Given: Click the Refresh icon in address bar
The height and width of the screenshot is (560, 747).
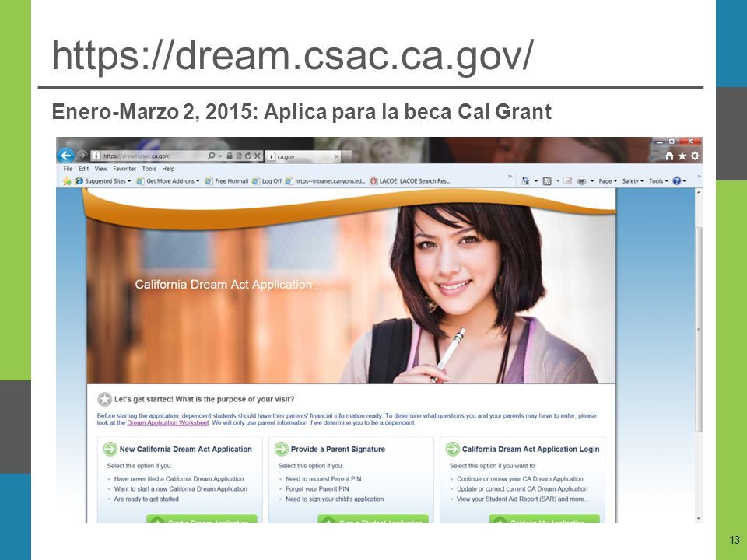Looking at the screenshot, I should 247,156.
